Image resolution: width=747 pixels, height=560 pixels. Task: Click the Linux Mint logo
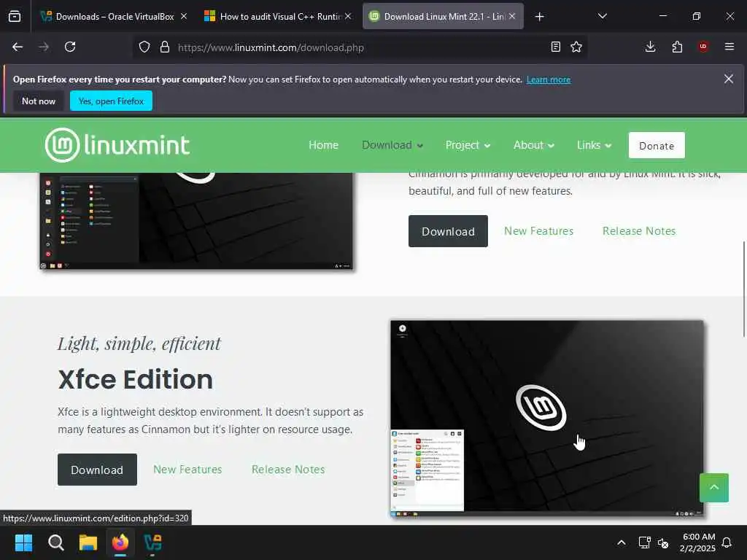point(117,145)
